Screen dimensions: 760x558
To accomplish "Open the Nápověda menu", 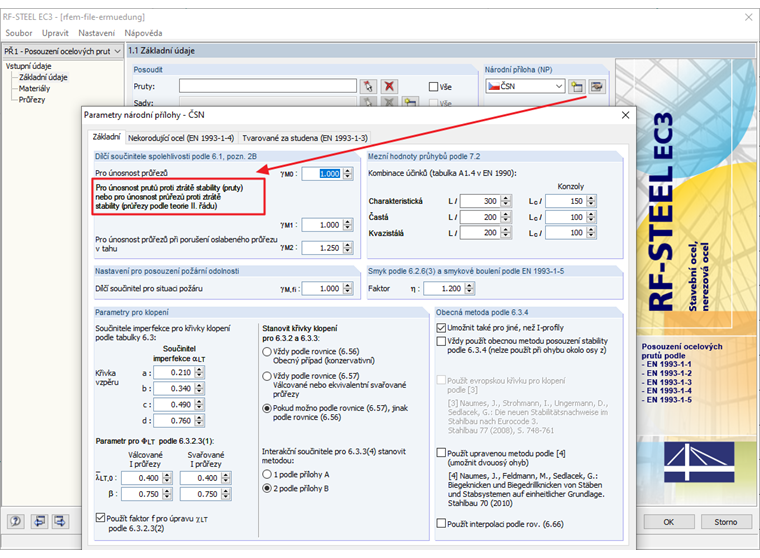I will [x=143, y=33].
